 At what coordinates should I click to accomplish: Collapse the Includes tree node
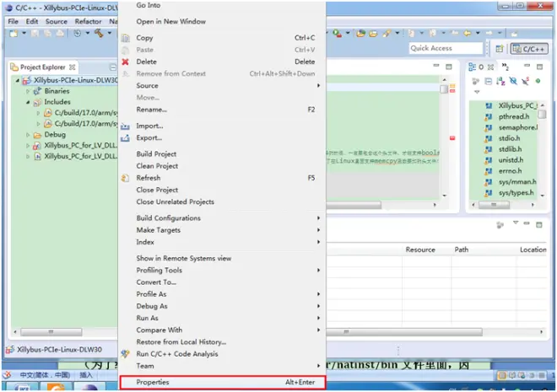click(x=28, y=102)
